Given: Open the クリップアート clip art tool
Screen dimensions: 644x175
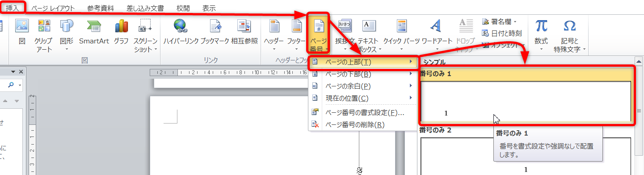Looking at the screenshot, I should pos(43,36).
